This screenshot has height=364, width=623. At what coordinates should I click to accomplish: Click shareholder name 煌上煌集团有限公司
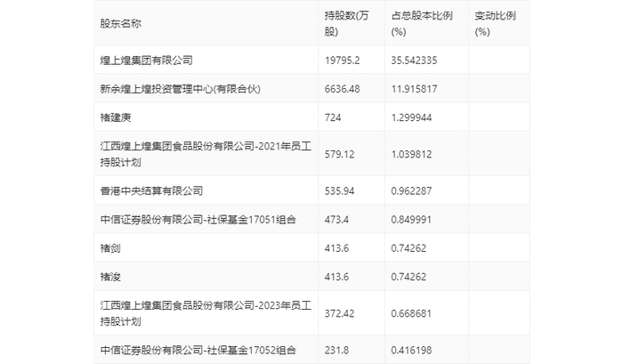point(146,60)
